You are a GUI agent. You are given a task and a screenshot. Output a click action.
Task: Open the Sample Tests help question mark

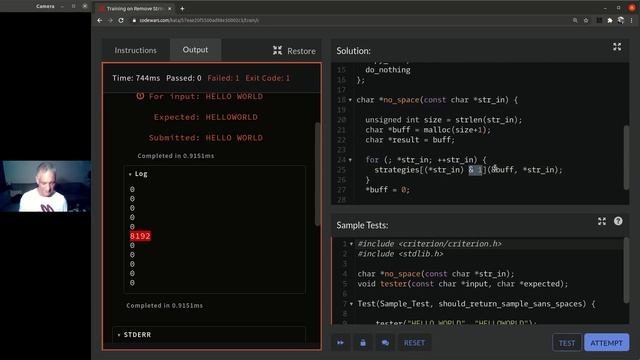click(x=618, y=221)
